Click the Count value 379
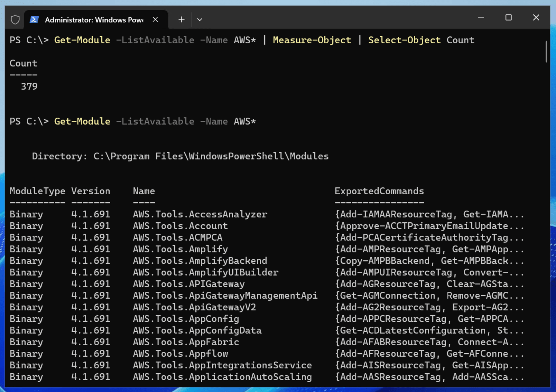The image size is (556, 392). tap(29, 86)
